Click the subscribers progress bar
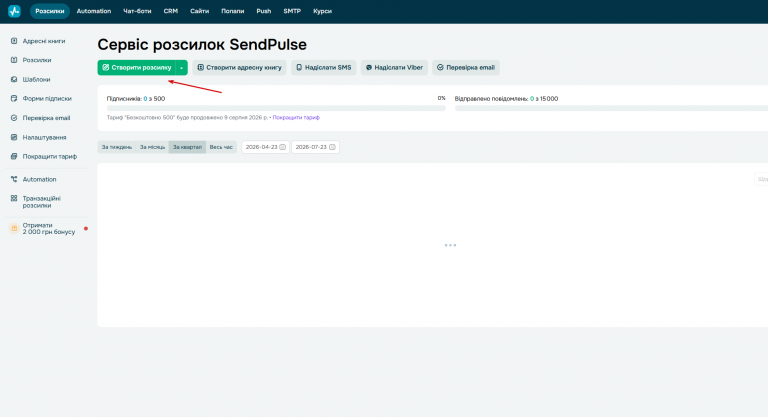 [276, 108]
